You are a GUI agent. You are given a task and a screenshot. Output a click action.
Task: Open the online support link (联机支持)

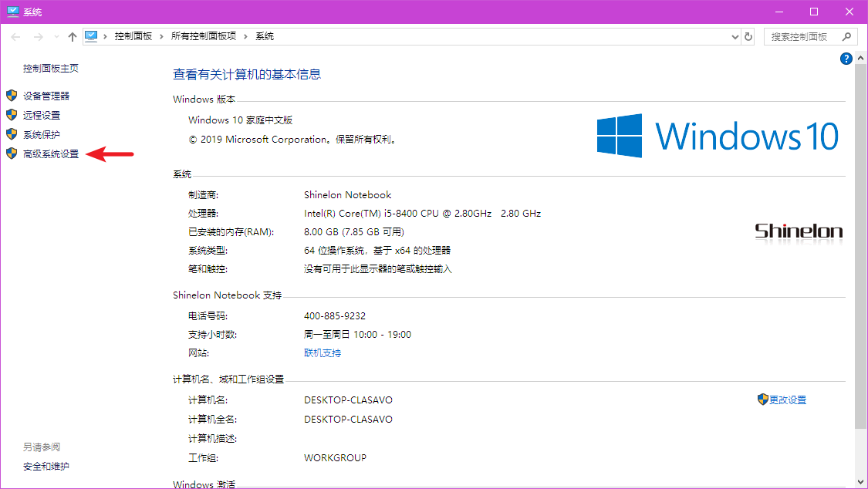[323, 353]
